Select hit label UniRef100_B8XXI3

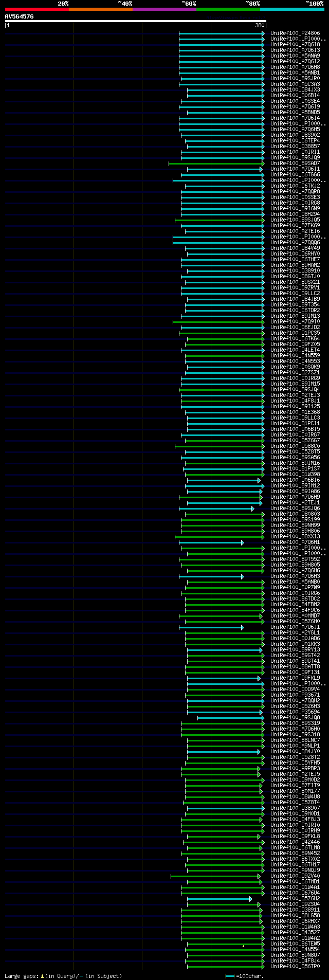point(295,537)
